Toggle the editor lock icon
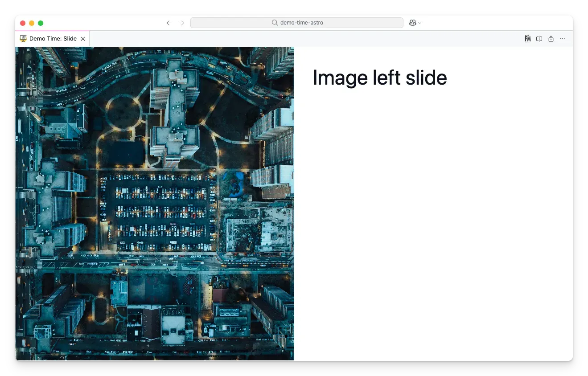Image resolution: width=588 pixels, height=376 pixels. (x=551, y=39)
